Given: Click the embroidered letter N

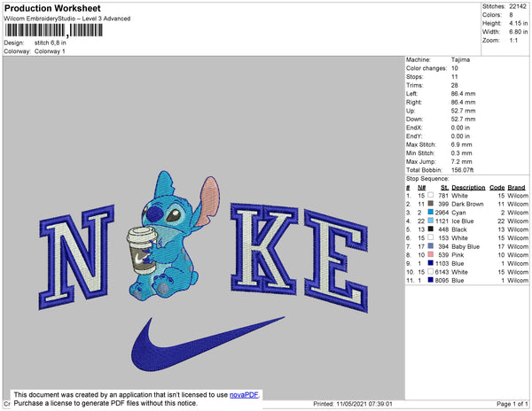Looking at the screenshot, I should [x=76, y=257].
